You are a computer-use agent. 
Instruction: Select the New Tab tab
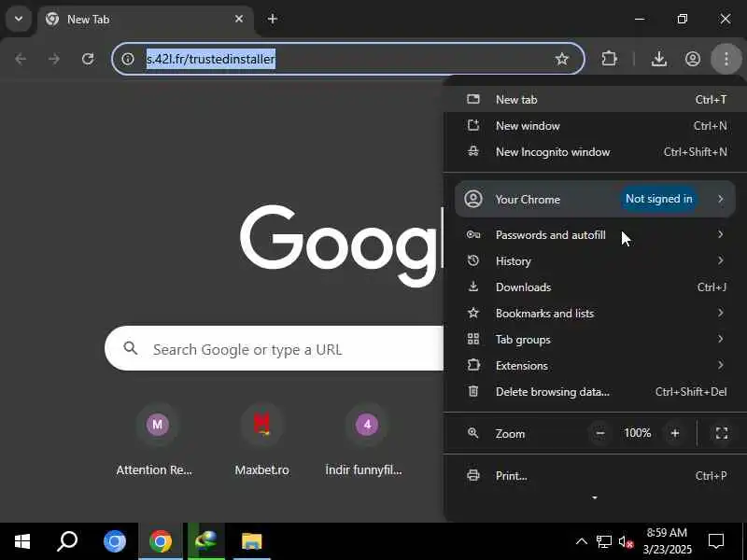pos(146,20)
